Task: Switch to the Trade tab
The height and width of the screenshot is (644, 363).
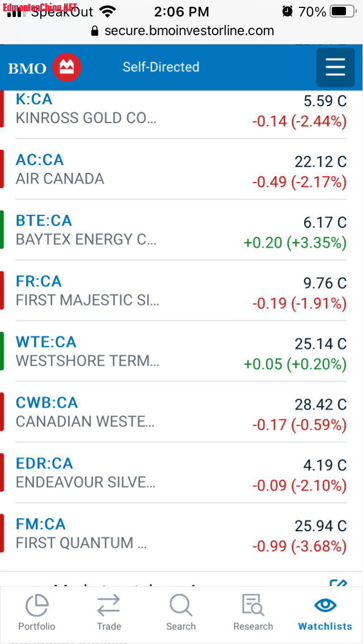Action: coord(108,612)
